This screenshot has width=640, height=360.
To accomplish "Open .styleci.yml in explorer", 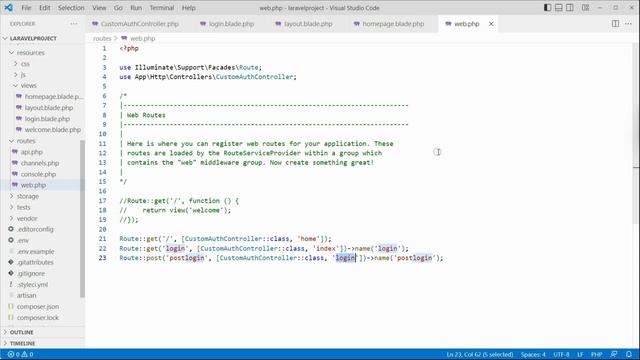I will [x=32, y=284].
